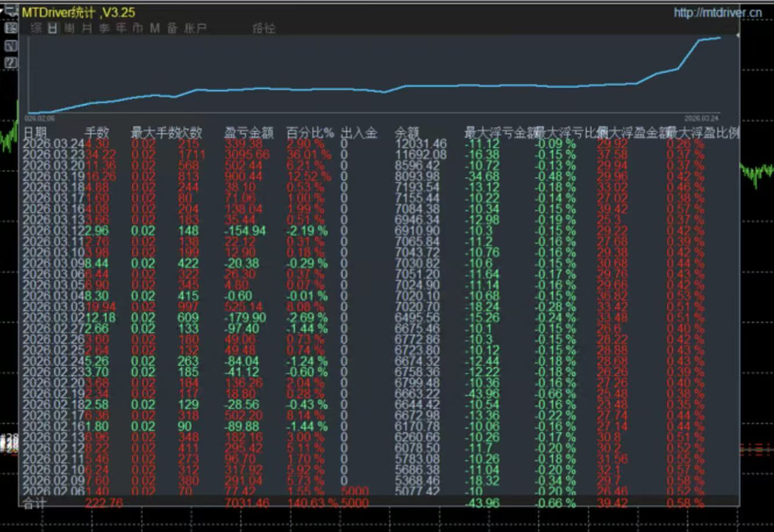Image resolution: width=774 pixels, height=532 pixels.
Task: Select the 2026.03.24 date row cell
Action: click(53, 143)
